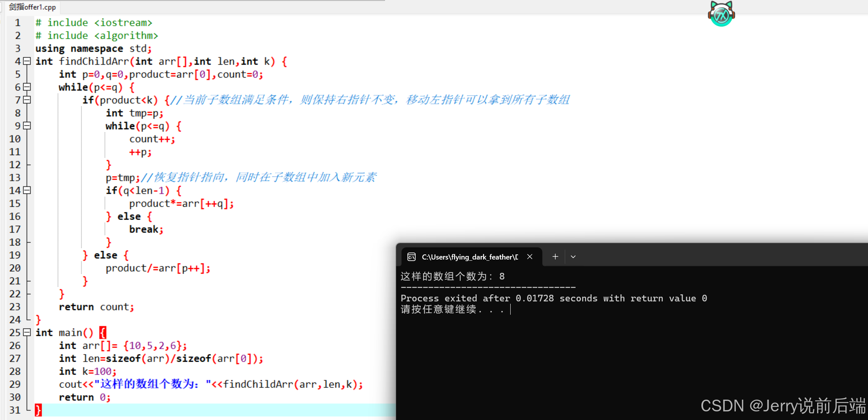Click the highlighted opening brace of main
The image size is (868, 420).
[102, 333]
